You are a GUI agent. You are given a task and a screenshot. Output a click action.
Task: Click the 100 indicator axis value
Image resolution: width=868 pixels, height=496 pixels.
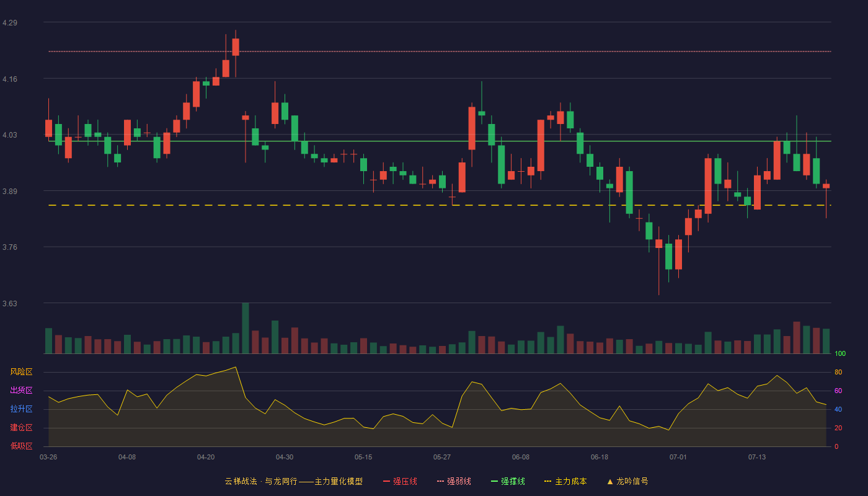pos(840,354)
